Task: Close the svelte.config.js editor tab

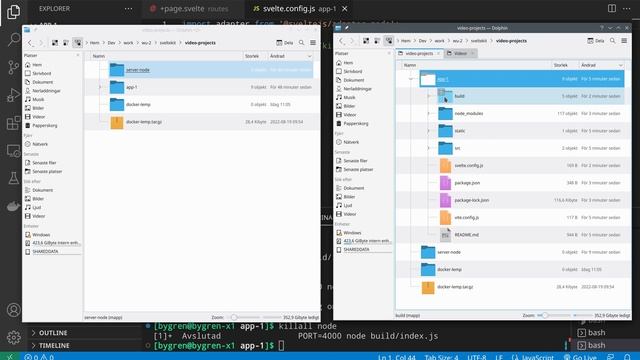Action: 344,9
